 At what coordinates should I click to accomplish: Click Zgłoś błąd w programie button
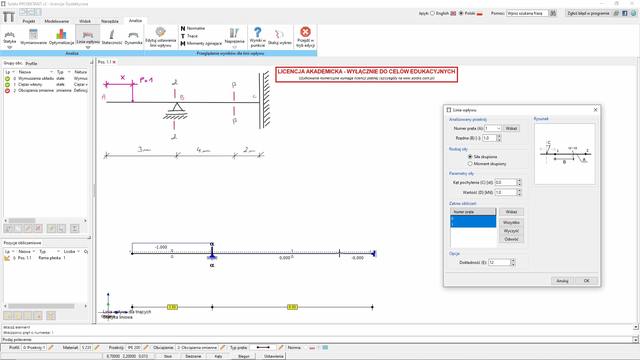[x=588, y=13]
